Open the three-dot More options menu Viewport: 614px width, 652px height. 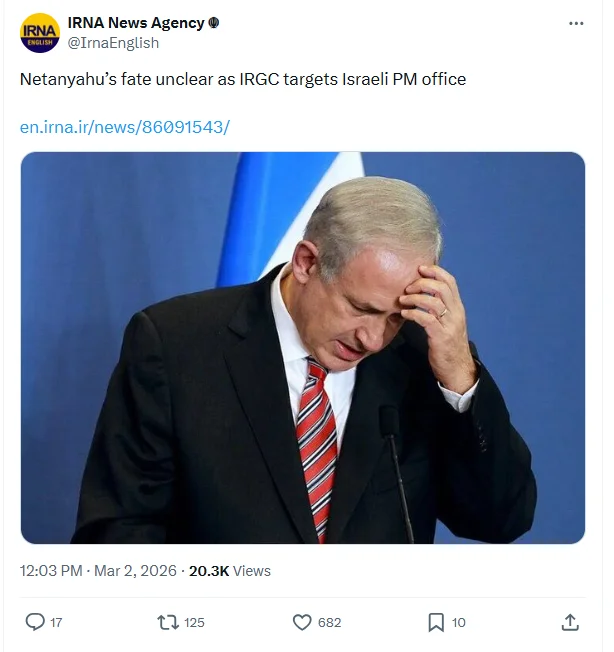(576, 23)
